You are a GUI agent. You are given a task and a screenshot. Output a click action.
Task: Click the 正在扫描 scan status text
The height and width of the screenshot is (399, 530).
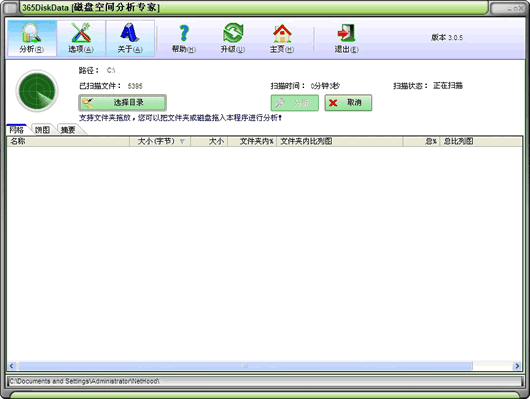(x=448, y=86)
